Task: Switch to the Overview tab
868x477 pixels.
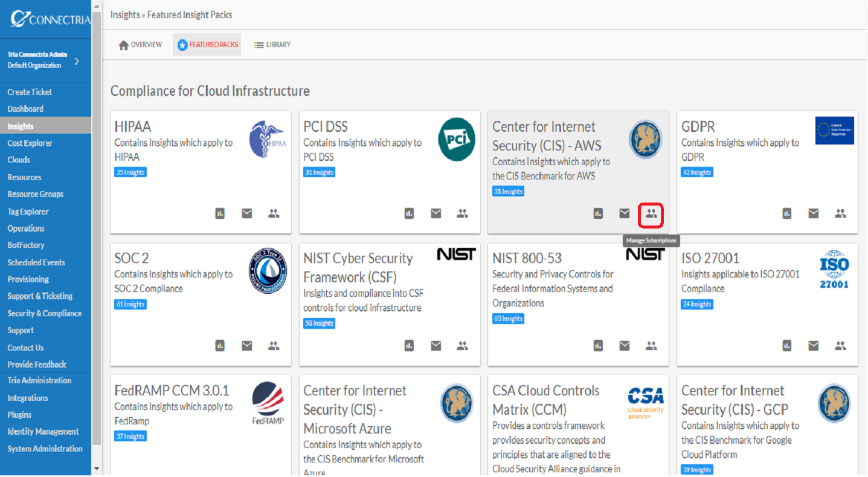Action: pos(140,45)
